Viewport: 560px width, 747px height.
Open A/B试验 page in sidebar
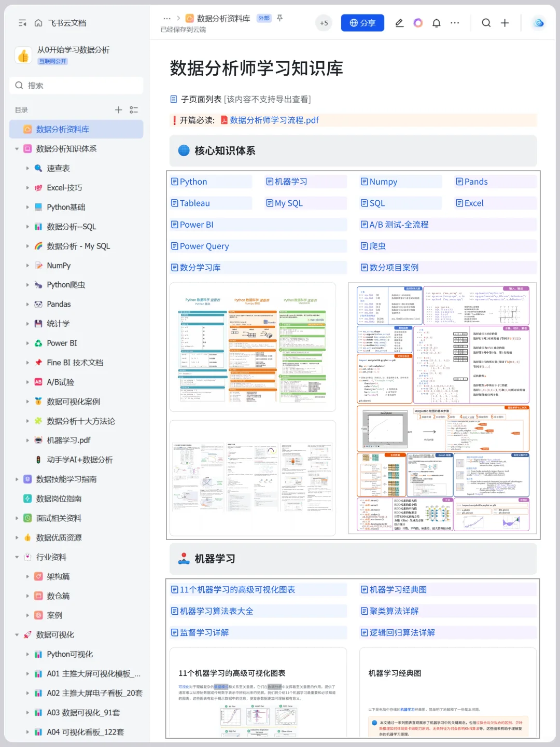click(60, 382)
